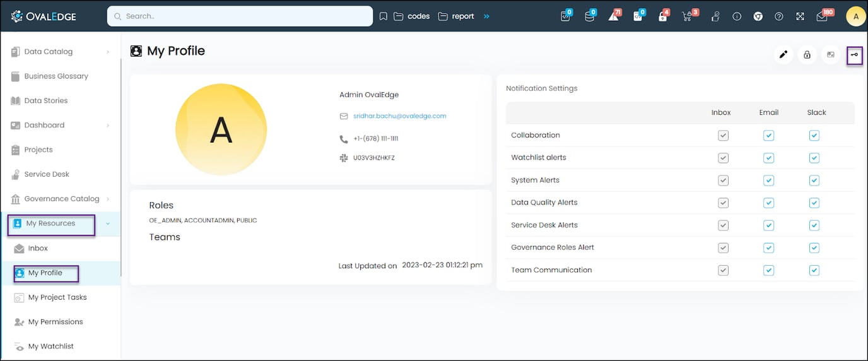Open inbox envelope icon with badge 180
868x361 pixels.
click(x=823, y=16)
